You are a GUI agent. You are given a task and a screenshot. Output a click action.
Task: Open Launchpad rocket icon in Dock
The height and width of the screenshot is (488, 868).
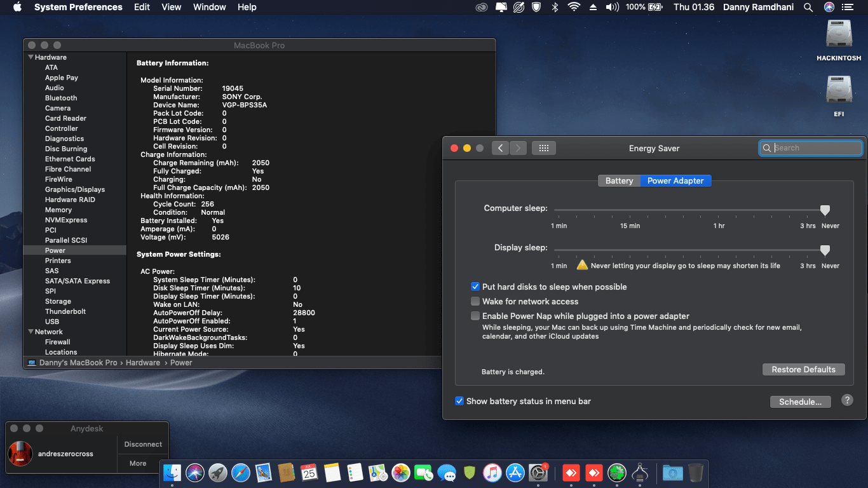pos(218,473)
